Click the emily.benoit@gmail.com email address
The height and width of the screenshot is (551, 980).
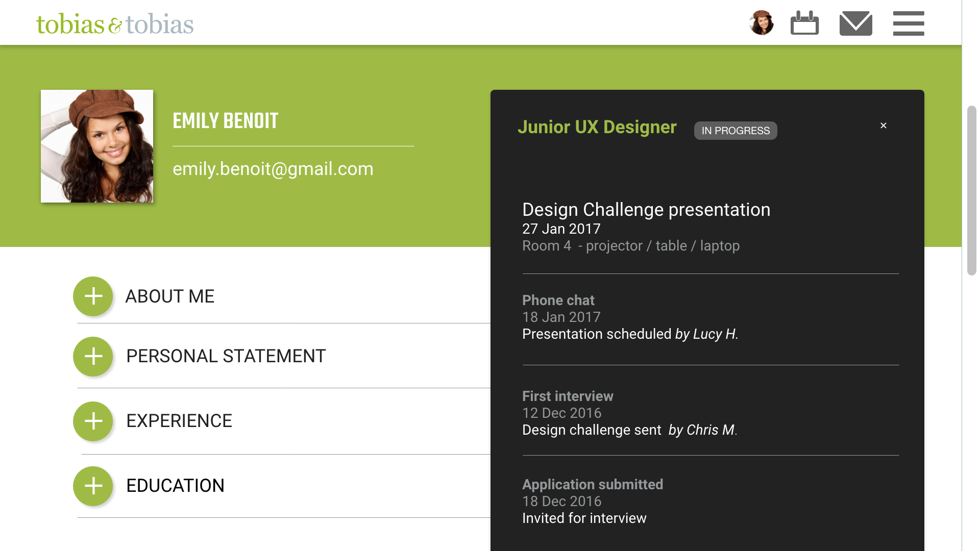[273, 169]
